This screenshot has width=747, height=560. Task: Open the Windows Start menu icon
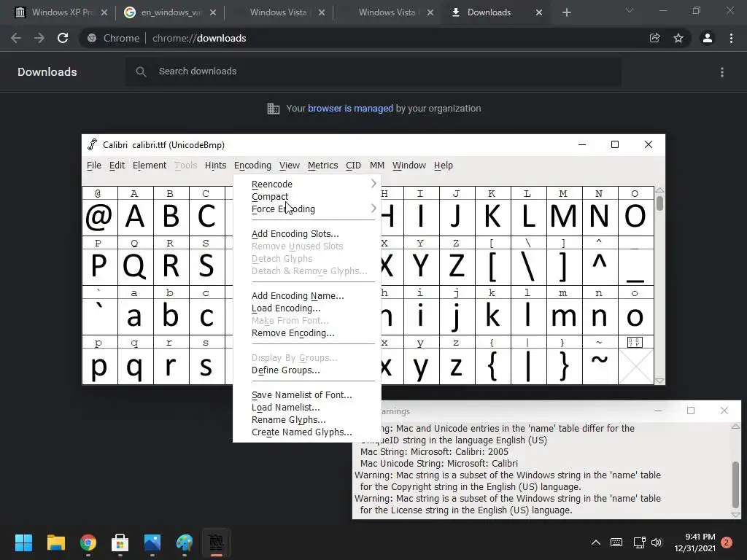tap(23, 542)
